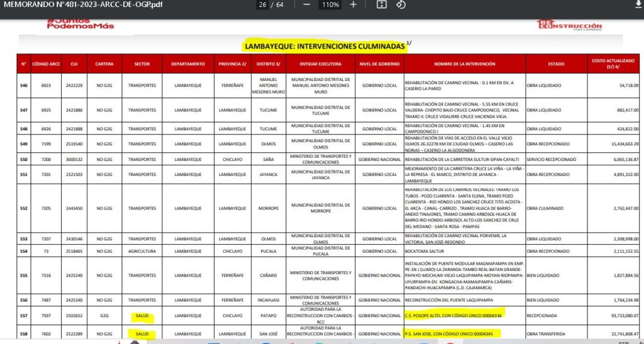Select row number 546
The height and width of the screenshot is (344, 644).
tap(23, 86)
